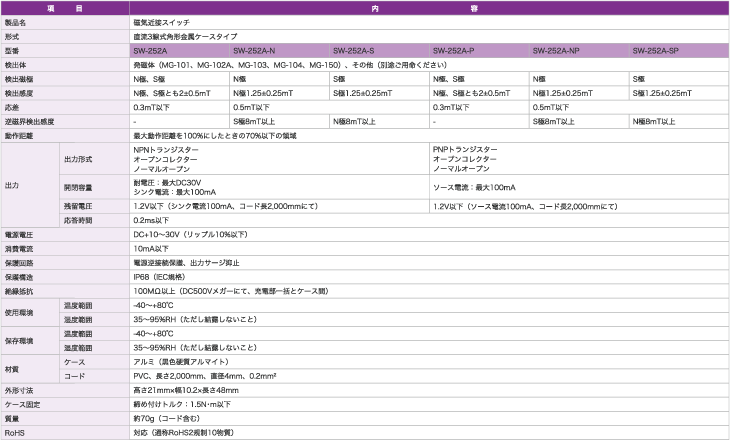Select the 消費電流 10mA以下 value
Viewport: 730px width, 440px height.
[151, 247]
